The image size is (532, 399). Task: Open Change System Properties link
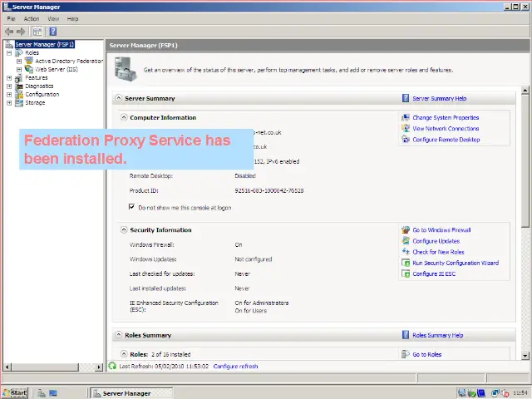tap(446, 118)
